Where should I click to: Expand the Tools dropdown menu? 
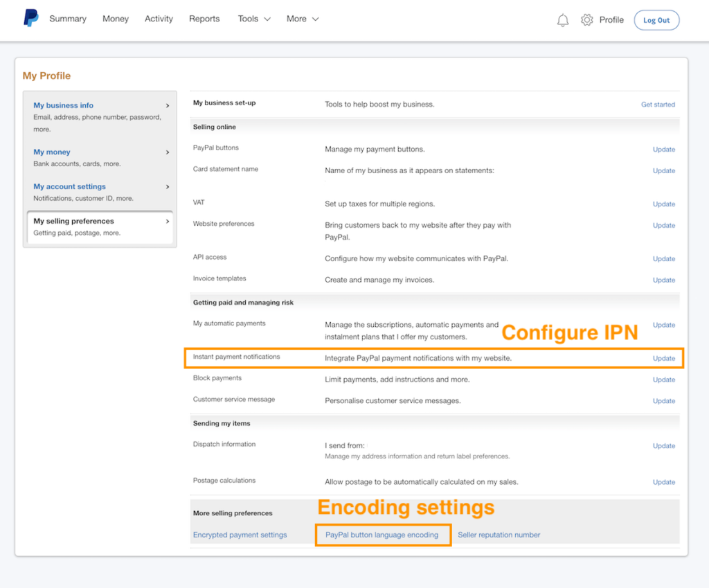[253, 19]
